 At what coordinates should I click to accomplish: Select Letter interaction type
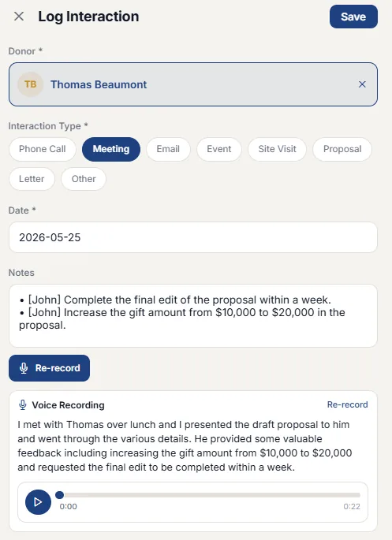tap(32, 179)
